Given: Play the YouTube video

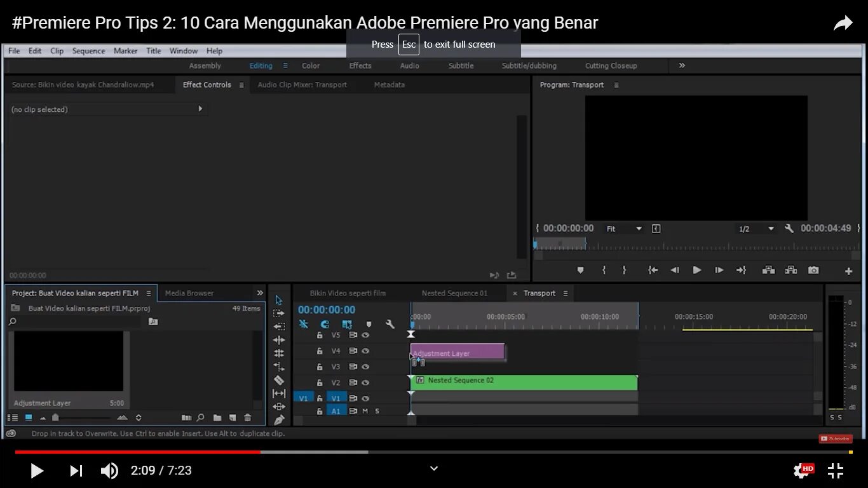Looking at the screenshot, I should pyautogui.click(x=37, y=471).
